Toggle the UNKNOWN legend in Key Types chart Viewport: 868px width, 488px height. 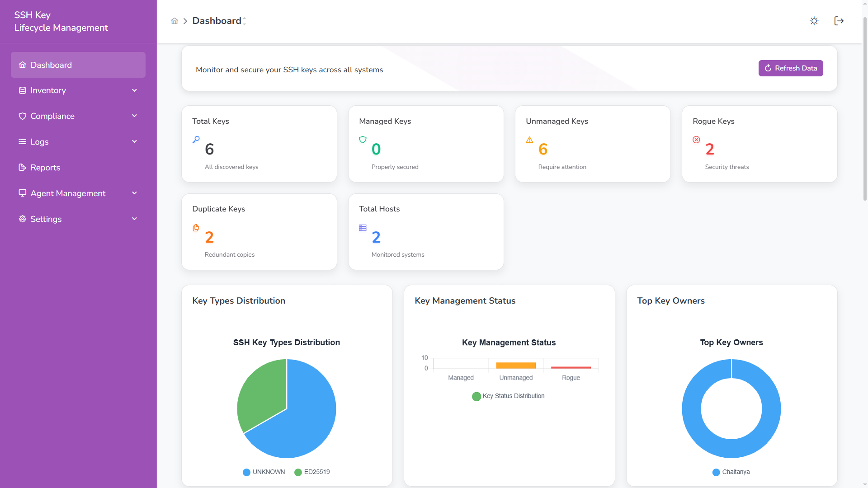264,472
